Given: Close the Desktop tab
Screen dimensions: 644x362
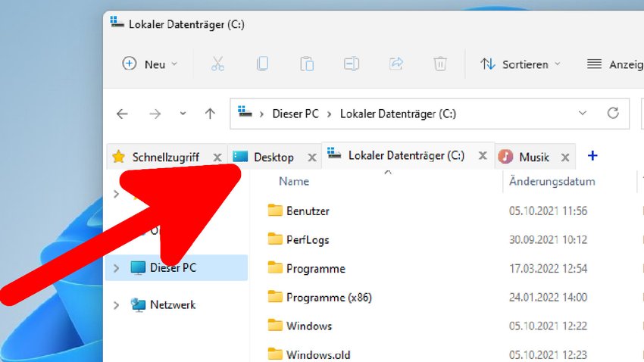Looking at the screenshot, I should 312,158.
